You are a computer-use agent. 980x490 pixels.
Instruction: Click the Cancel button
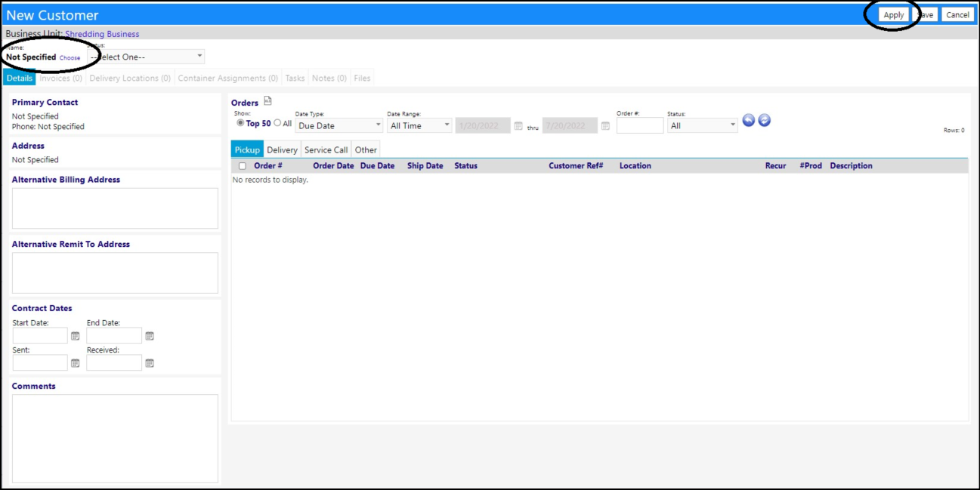click(x=957, y=15)
